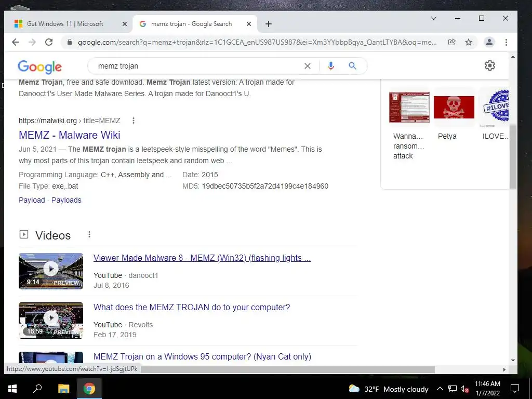The height and width of the screenshot is (399, 532).
Task: Submit search with magnifying glass icon
Action: pyautogui.click(x=353, y=66)
